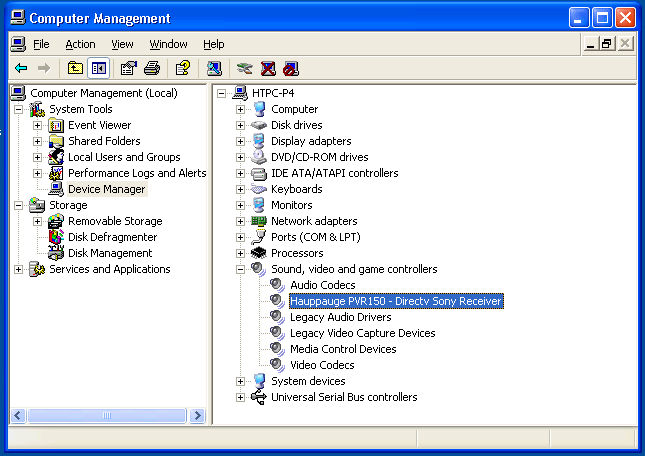Click the Update Driver toolbar icon

[244, 68]
